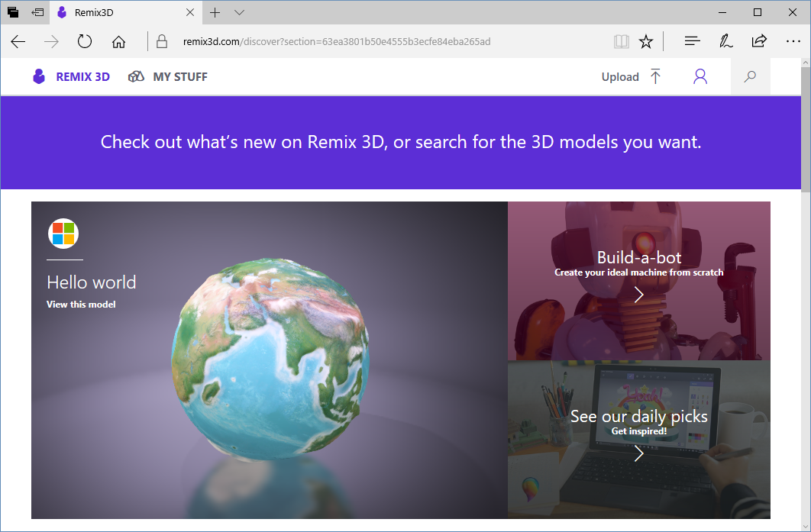Open the Build-a-bot tile

click(x=638, y=281)
